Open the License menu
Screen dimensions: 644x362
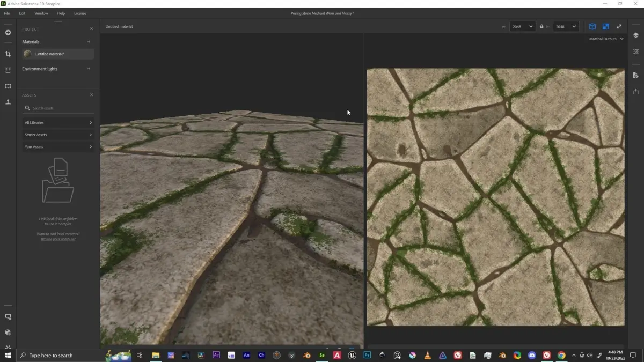pos(80,13)
